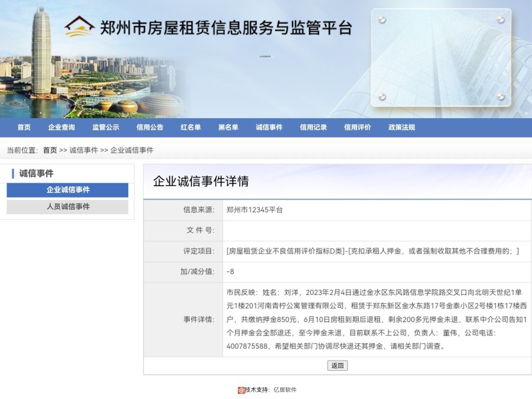Click the platform house logo icon
The width and height of the screenshot is (532, 399).
[80, 27]
